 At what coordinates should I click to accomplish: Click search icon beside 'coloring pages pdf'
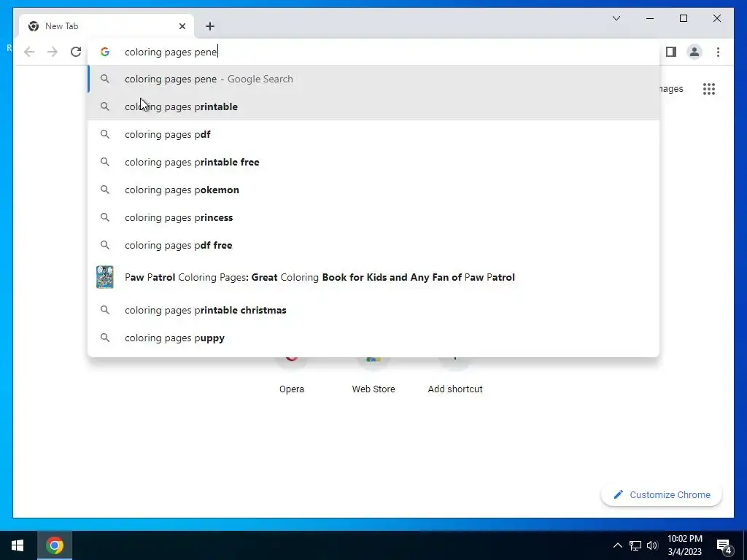point(105,134)
